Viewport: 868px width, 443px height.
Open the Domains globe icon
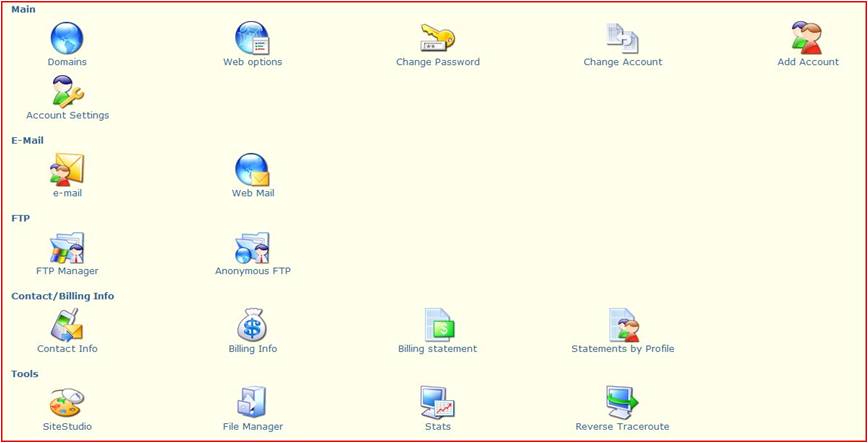coord(67,39)
